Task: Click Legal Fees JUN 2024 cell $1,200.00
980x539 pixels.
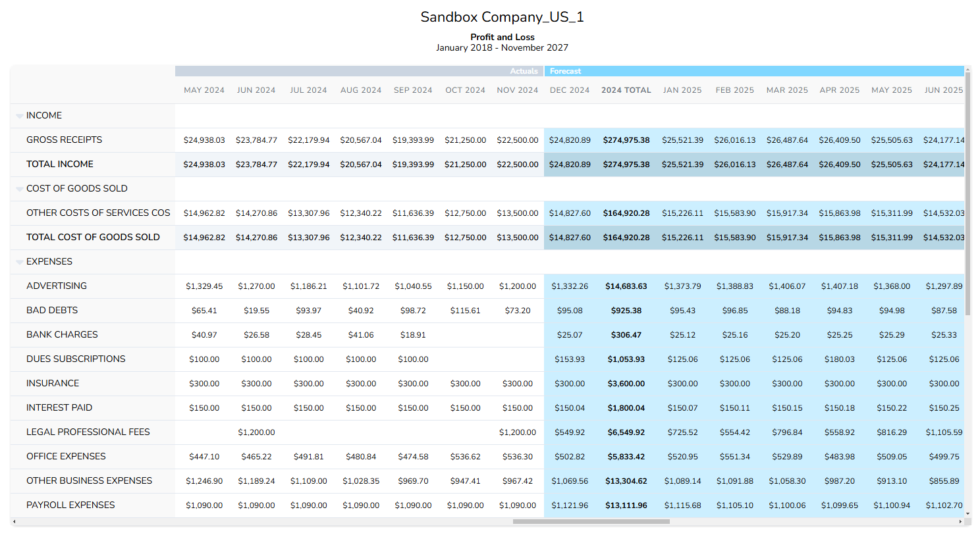Action: [256, 432]
